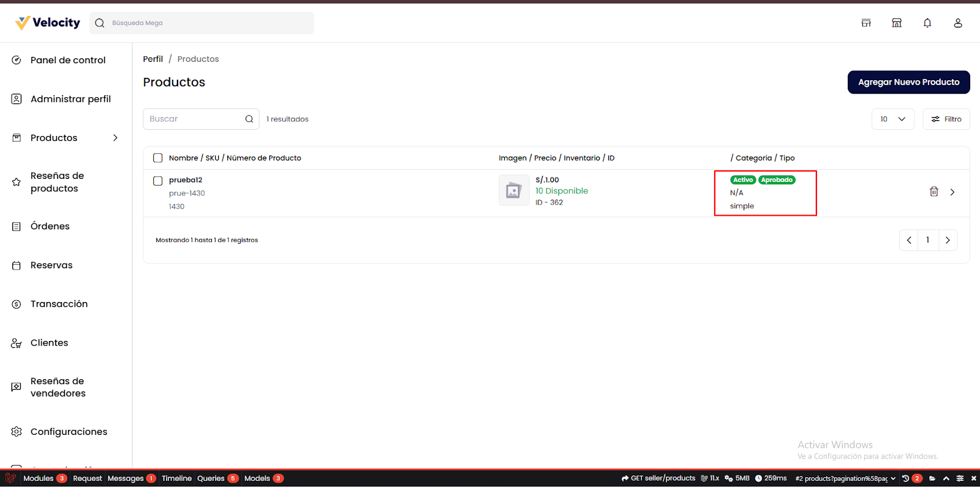This screenshot has height=487, width=980.
Task: Delete prueba12 using the trash icon
Action: [934, 192]
